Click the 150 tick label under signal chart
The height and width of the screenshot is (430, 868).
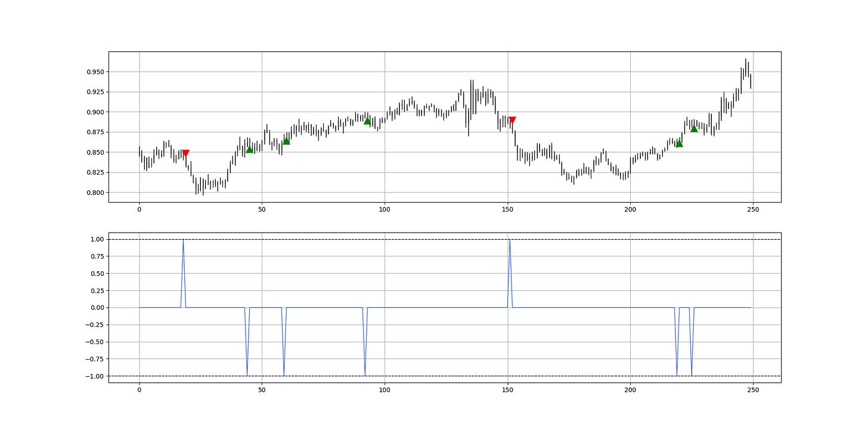point(507,390)
